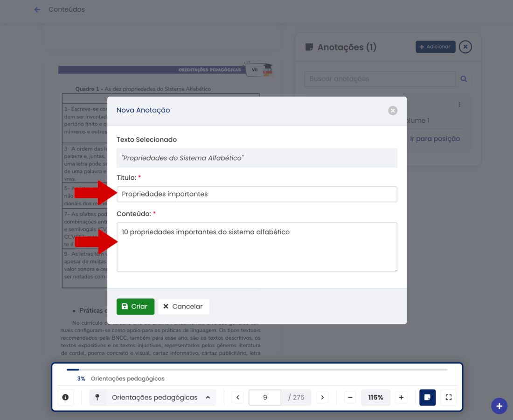The width and height of the screenshot is (513, 420).
Task: Close the Nova Anotação dialog with X icon
Action: tap(393, 111)
